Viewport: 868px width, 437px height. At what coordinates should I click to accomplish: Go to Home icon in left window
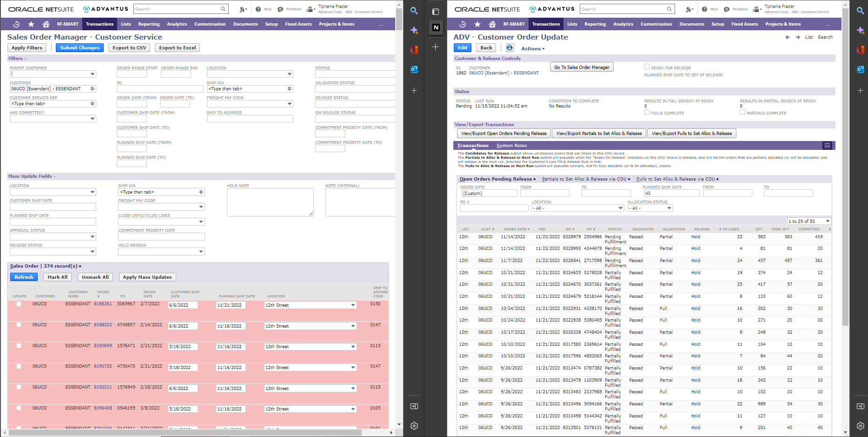pyautogui.click(x=46, y=24)
